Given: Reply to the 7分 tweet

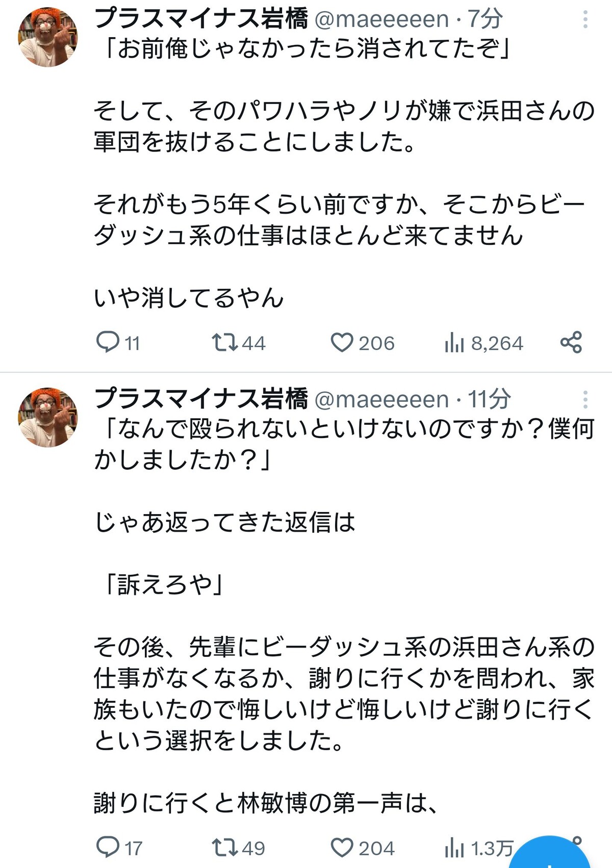Looking at the screenshot, I should 118,343.
